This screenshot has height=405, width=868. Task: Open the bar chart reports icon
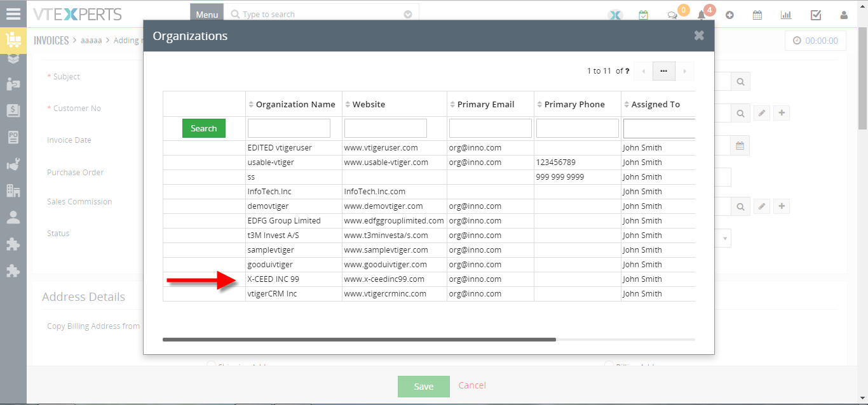click(786, 15)
